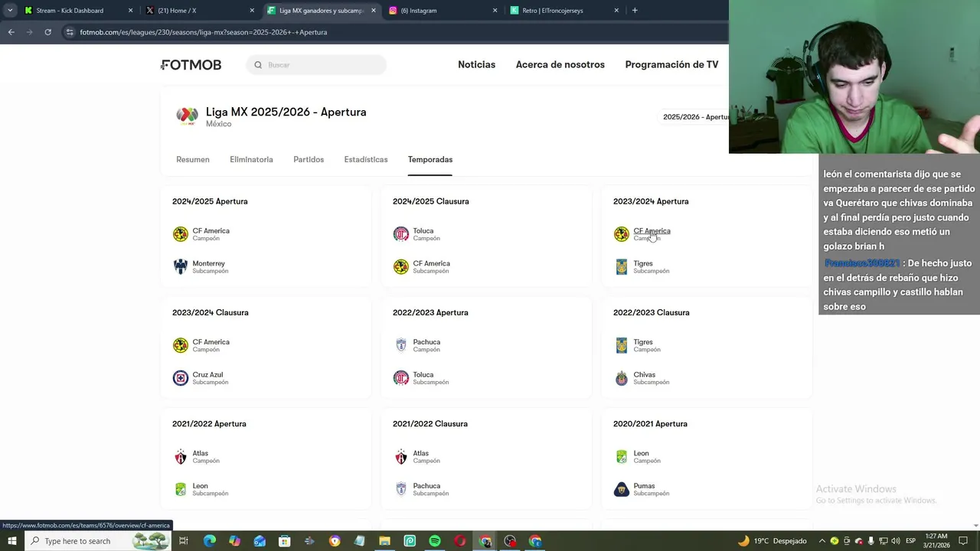Image resolution: width=980 pixels, height=551 pixels.
Task: Click Atlas crest in 2021/2022 Clausura
Action: [x=401, y=457]
